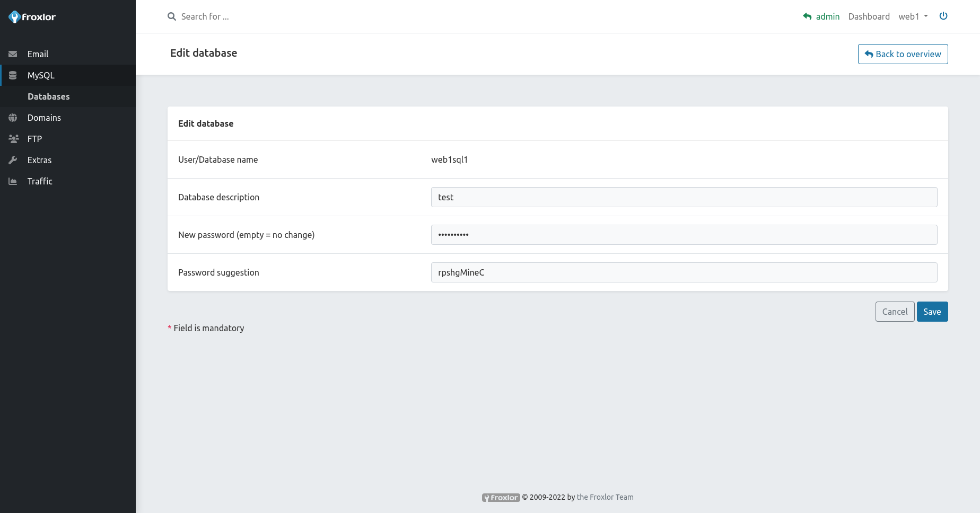
Task: Save the database changes
Action: [932, 312]
